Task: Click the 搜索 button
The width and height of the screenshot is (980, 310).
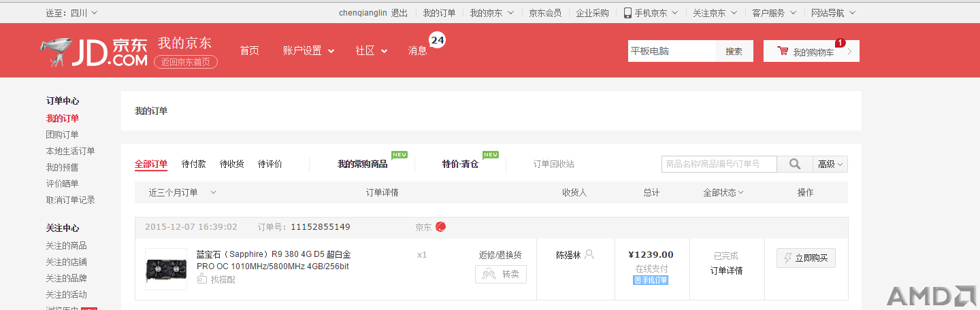Action: tap(734, 51)
